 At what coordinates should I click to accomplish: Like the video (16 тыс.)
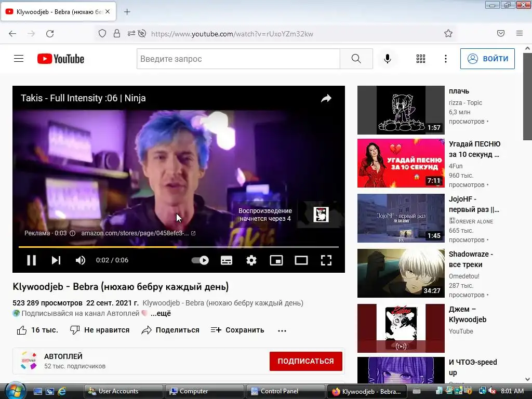coord(37,330)
